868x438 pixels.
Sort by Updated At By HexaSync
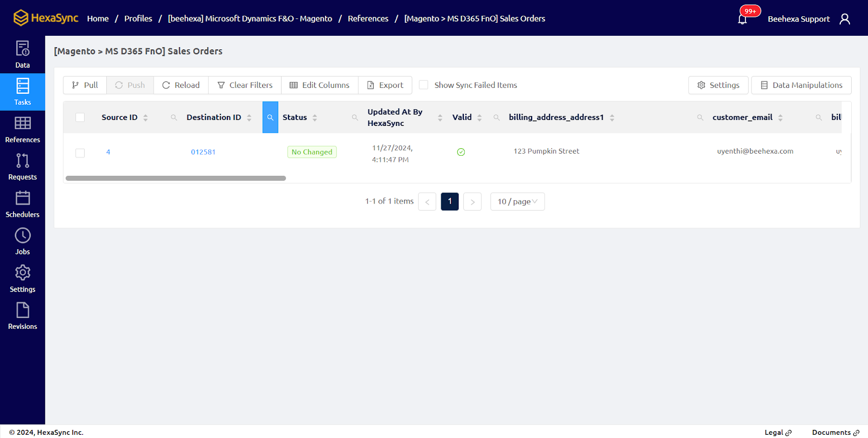click(x=440, y=117)
